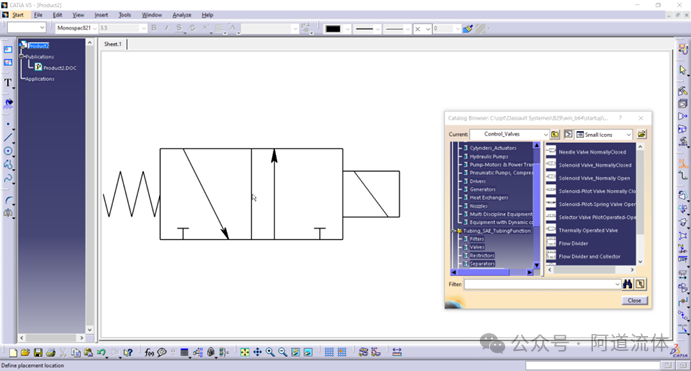Open the Insert menu
691x371 pixels.
click(101, 15)
